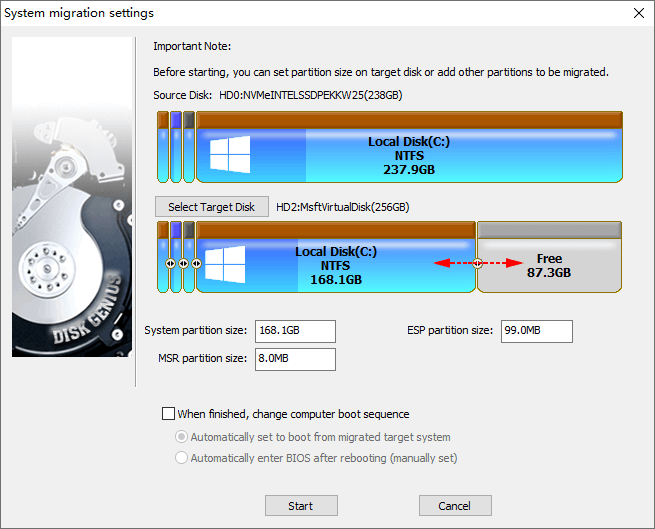Click the Important Note label

(x=192, y=46)
